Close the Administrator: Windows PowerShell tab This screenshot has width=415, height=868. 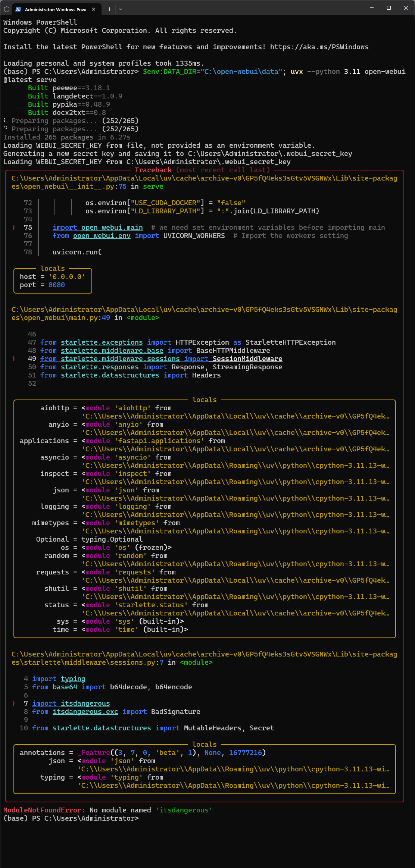click(94, 9)
